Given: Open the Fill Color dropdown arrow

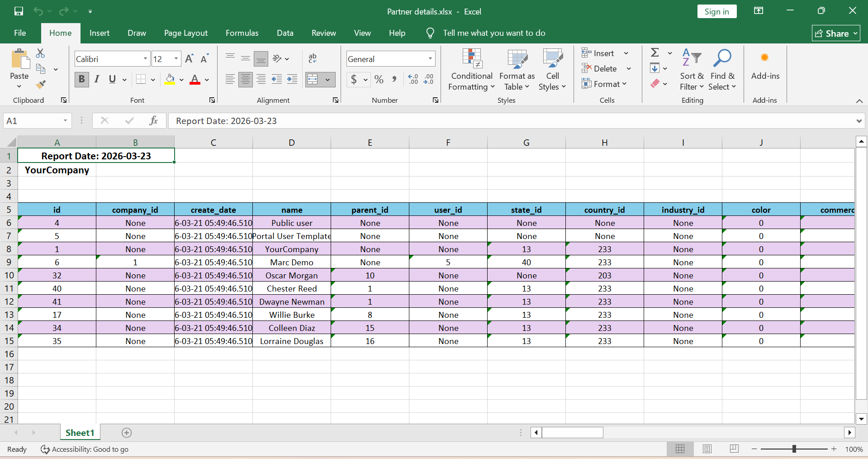Looking at the screenshot, I should point(181,79).
